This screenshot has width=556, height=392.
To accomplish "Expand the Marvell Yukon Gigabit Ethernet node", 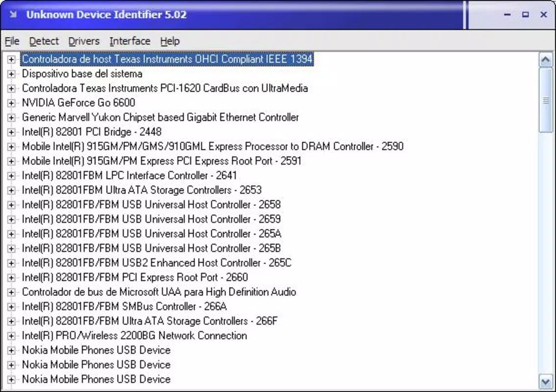I will (x=11, y=117).
